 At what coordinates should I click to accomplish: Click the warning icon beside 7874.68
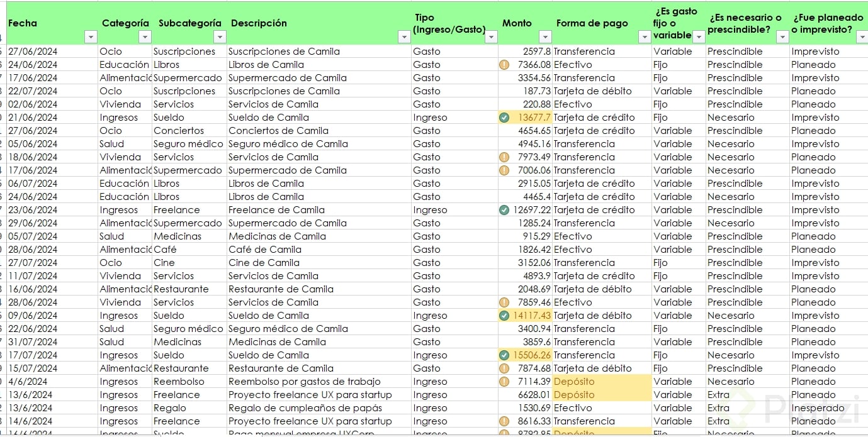[x=504, y=368]
